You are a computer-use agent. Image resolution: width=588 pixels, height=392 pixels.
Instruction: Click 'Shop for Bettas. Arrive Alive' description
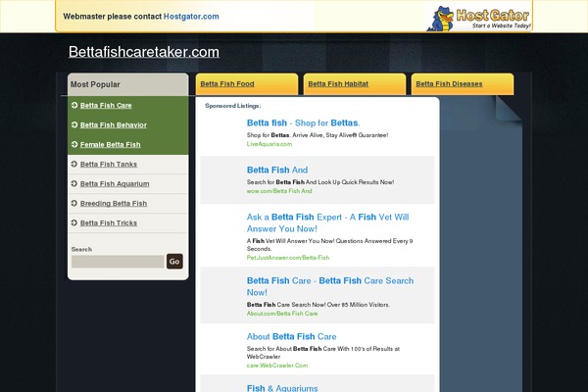[318, 135]
